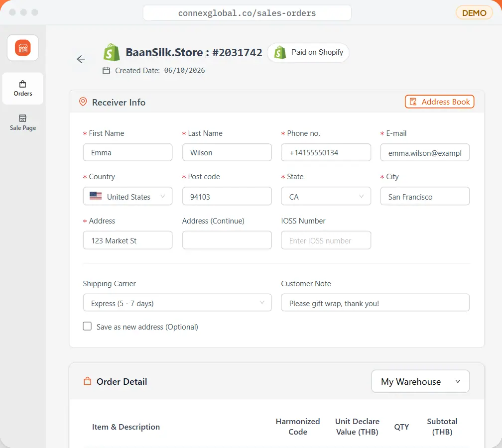Open the Address Book button
This screenshot has height=448, width=502.
coord(439,102)
